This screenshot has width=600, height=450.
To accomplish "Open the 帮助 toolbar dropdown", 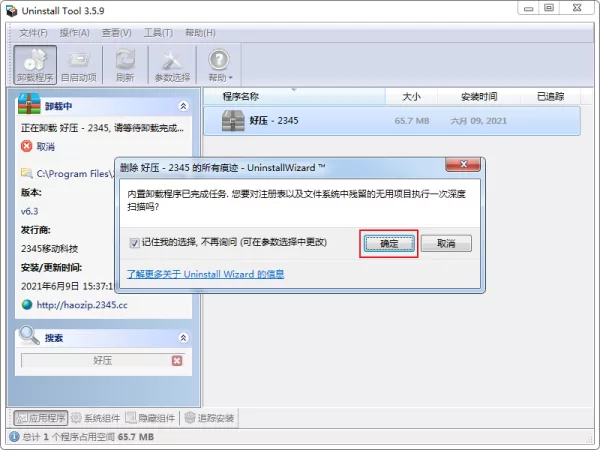I will (x=220, y=65).
